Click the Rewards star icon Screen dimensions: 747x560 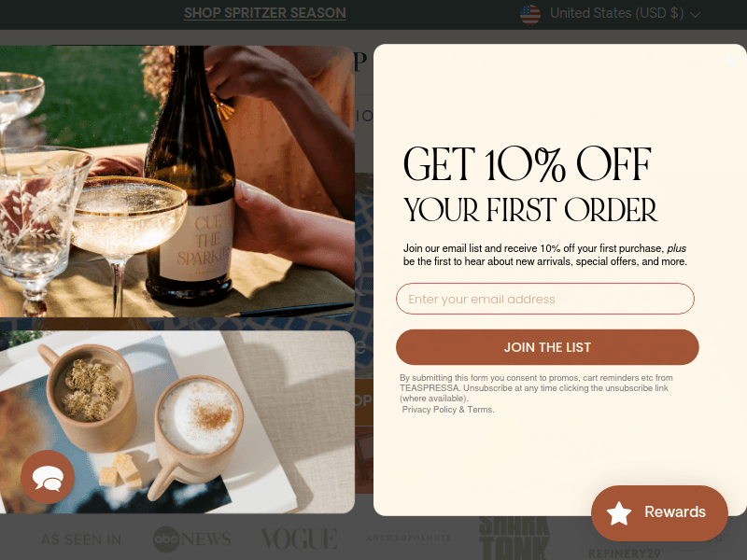(x=619, y=513)
